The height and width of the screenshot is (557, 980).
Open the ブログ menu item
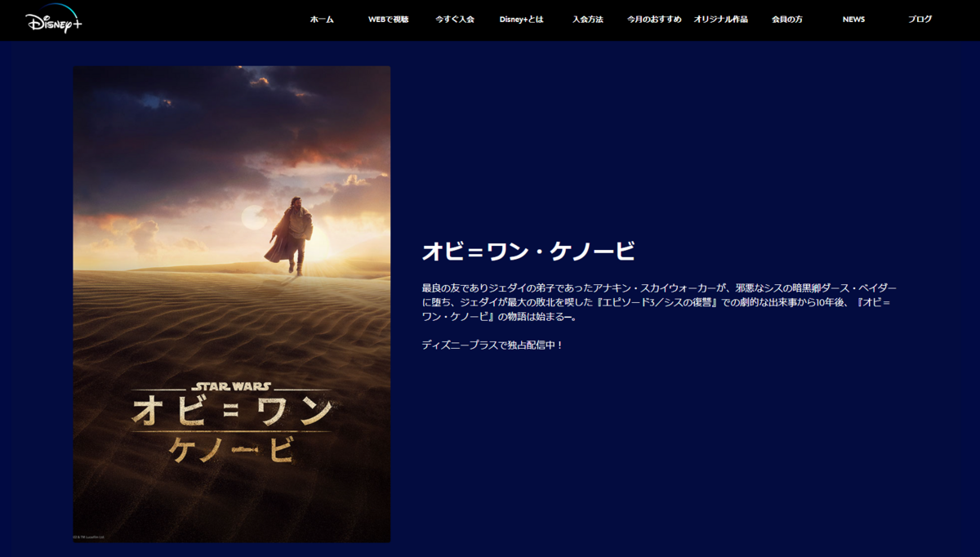click(920, 19)
